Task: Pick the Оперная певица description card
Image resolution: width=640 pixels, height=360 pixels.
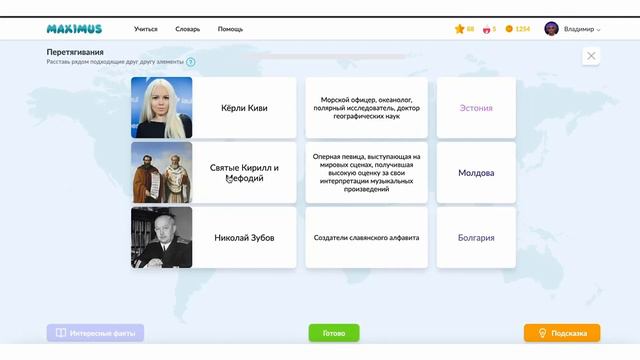Action: (x=367, y=173)
